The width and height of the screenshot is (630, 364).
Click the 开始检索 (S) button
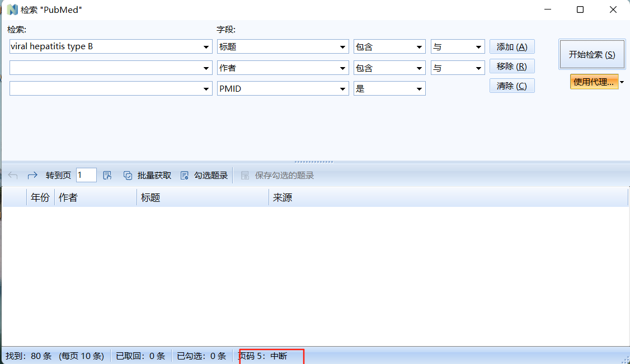(x=592, y=55)
